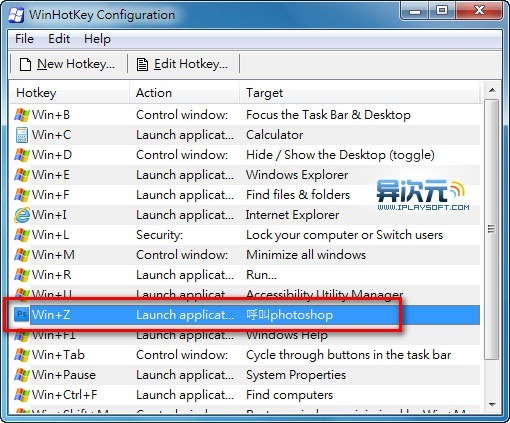Click the 'System Properties' target entry
The height and width of the screenshot is (423, 510).
(296, 375)
